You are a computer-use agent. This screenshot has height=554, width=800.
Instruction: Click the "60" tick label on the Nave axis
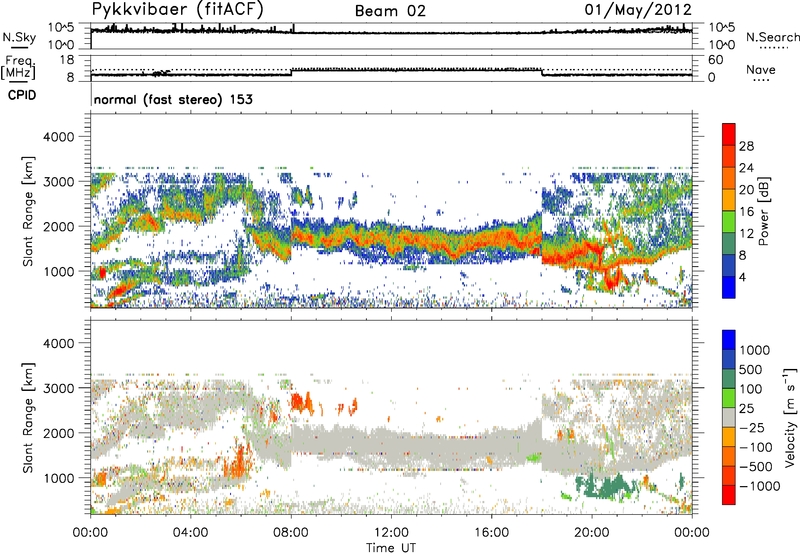click(x=715, y=60)
